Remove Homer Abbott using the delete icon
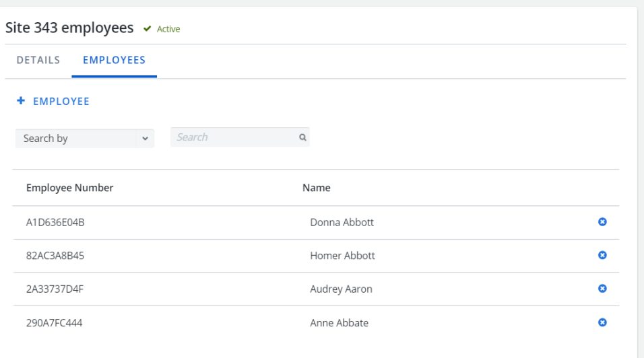Viewport: 644px width, 358px height. [602, 255]
